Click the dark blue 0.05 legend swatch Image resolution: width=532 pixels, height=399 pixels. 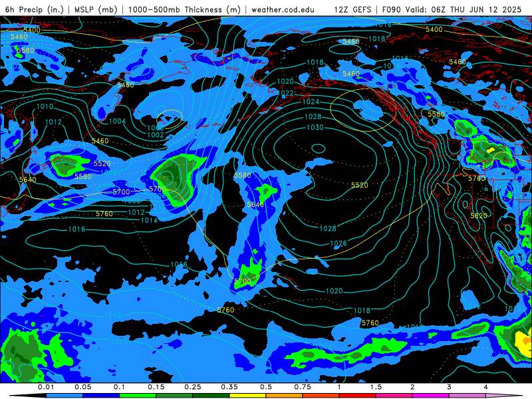[x=101, y=396]
